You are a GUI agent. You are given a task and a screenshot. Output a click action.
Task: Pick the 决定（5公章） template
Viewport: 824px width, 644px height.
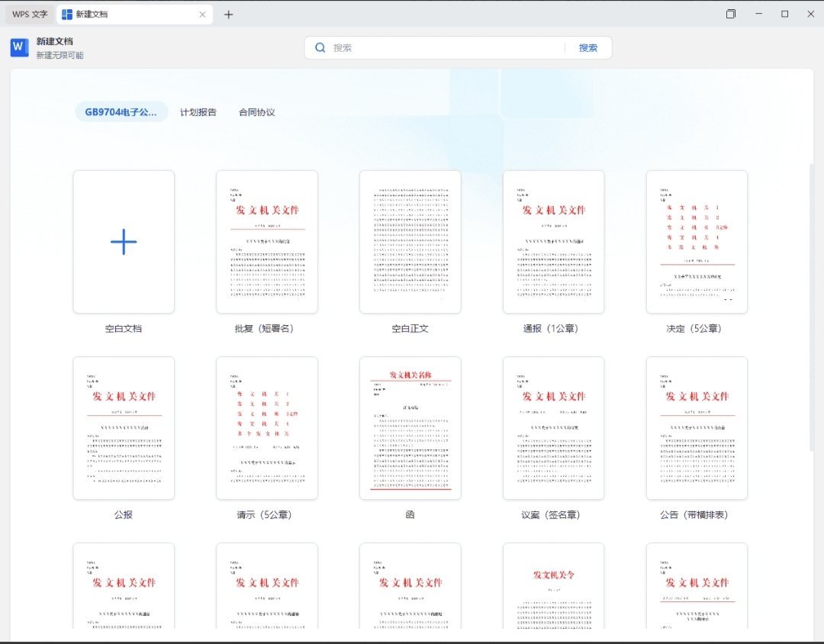697,242
